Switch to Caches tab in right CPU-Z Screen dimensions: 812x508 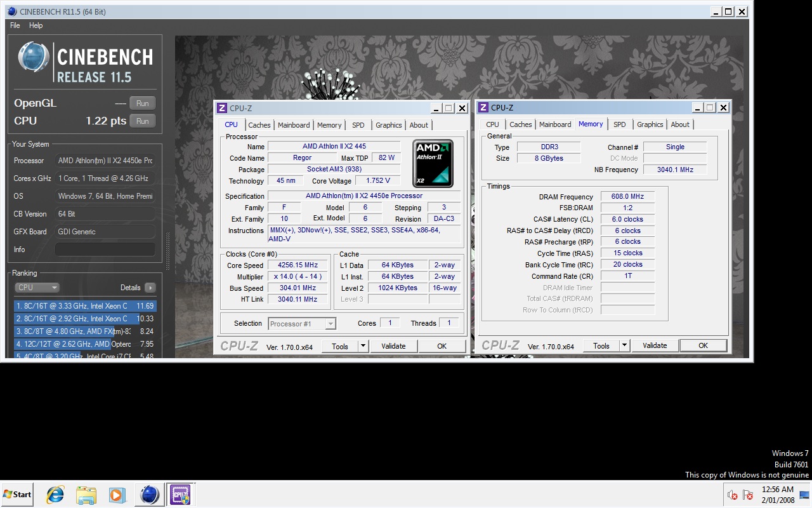click(x=521, y=124)
